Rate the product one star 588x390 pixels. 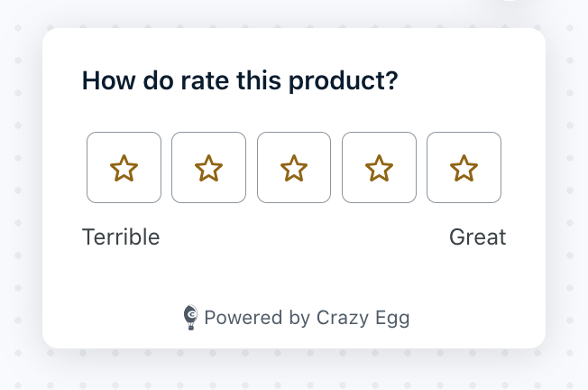(124, 167)
